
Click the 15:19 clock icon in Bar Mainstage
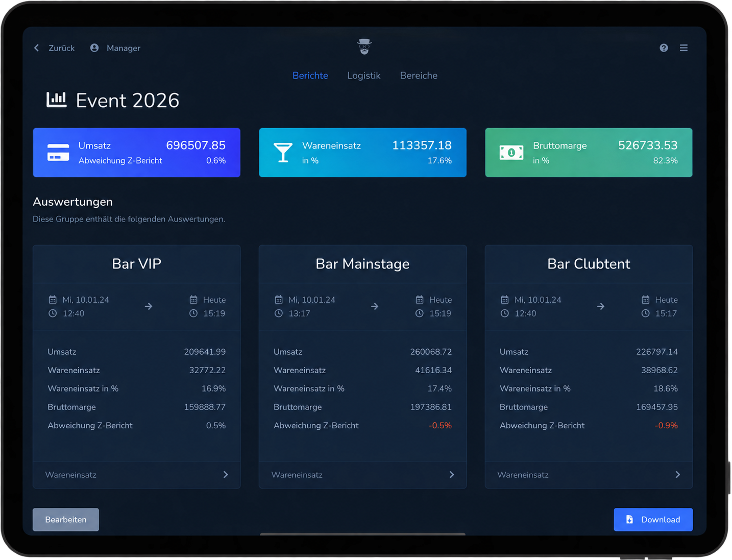click(419, 313)
